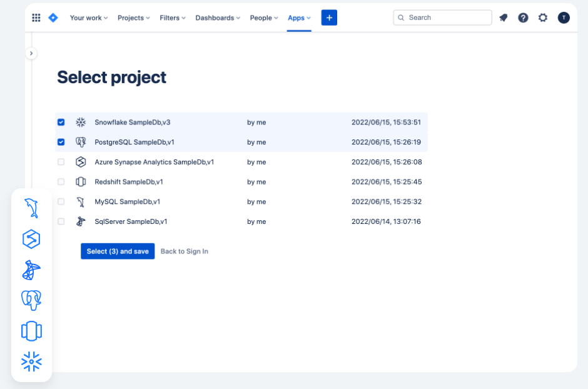588x389 pixels.
Task: Open the Projects dropdown menu
Action: (133, 18)
